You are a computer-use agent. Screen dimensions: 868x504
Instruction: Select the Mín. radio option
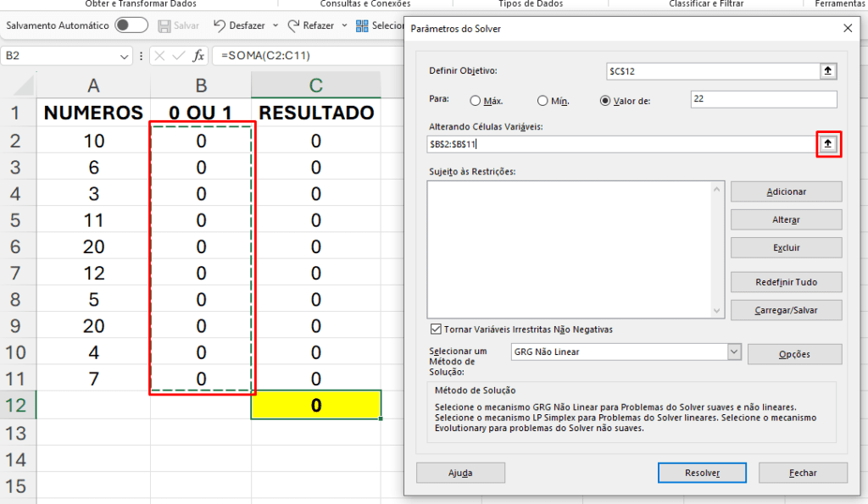click(x=542, y=101)
